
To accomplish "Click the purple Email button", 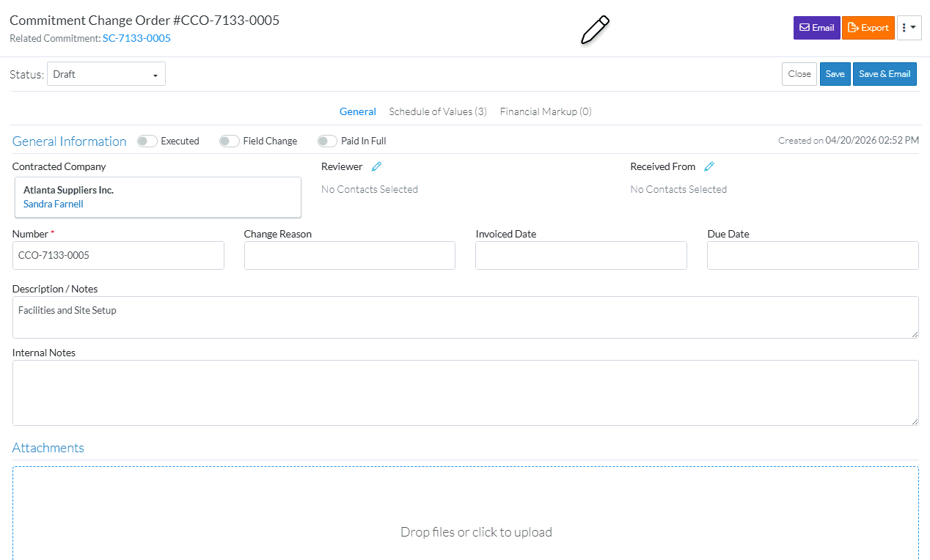I will click(x=816, y=28).
